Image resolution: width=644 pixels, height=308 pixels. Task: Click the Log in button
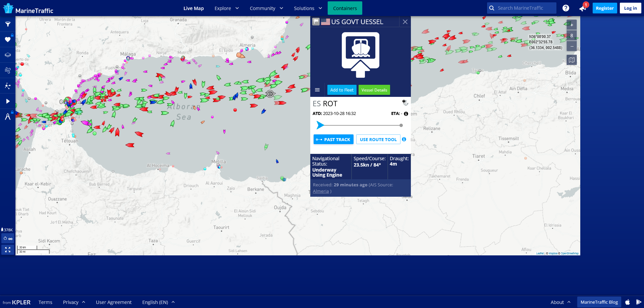[630, 8]
